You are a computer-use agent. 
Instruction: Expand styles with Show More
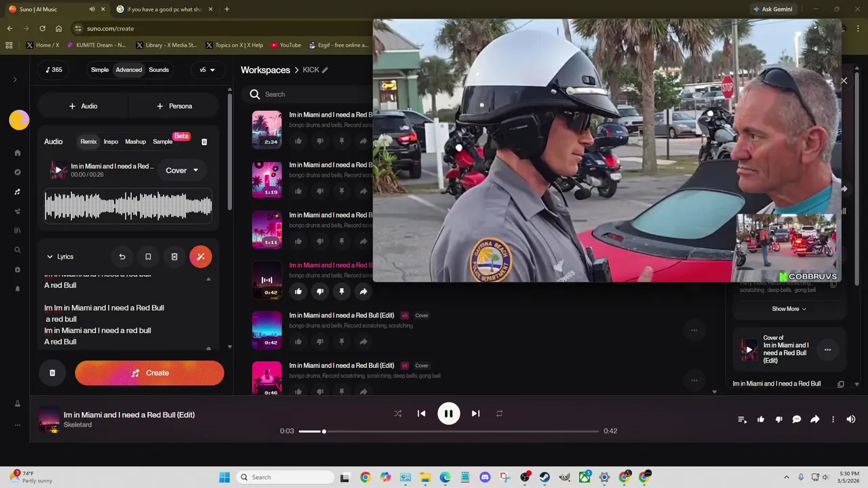tap(789, 309)
